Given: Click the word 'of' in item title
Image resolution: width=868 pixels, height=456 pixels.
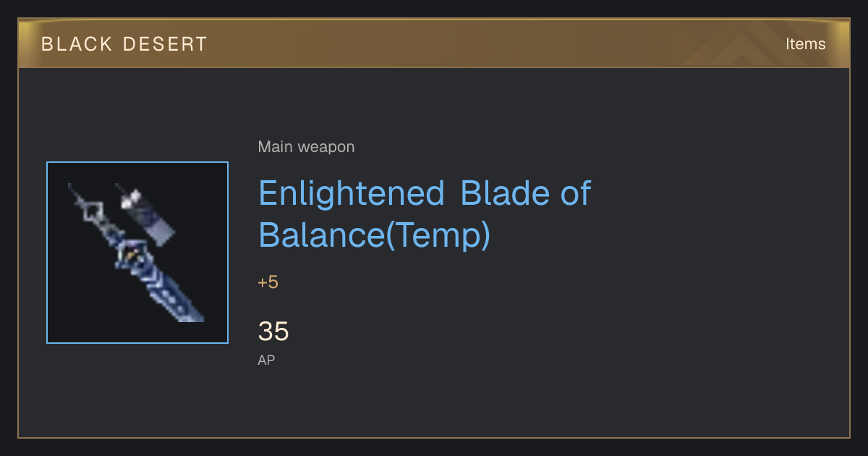Looking at the screenshot, I should pyautogui.click(x=575, y=193).
